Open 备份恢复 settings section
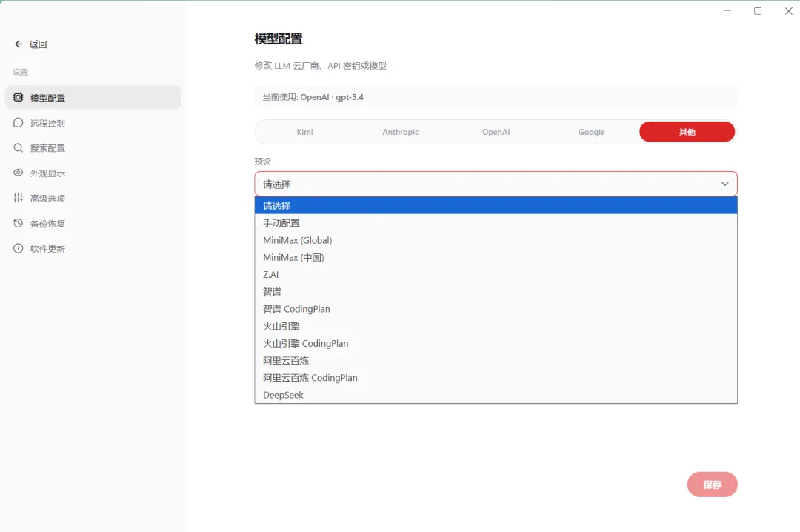The height and width of the screenshot is (532, 800). [x=93, y=223]
